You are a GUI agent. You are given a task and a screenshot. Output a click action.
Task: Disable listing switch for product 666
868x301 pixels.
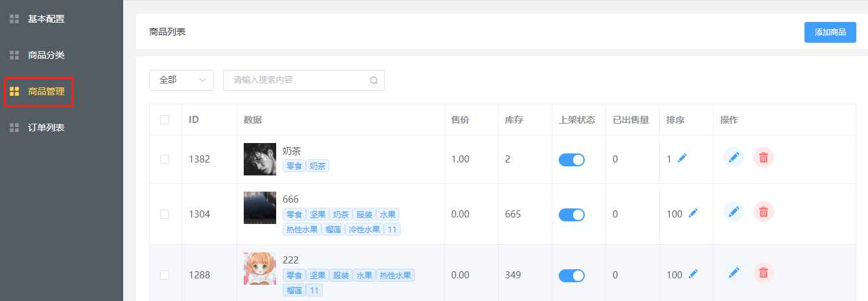(x=571, y=214)
